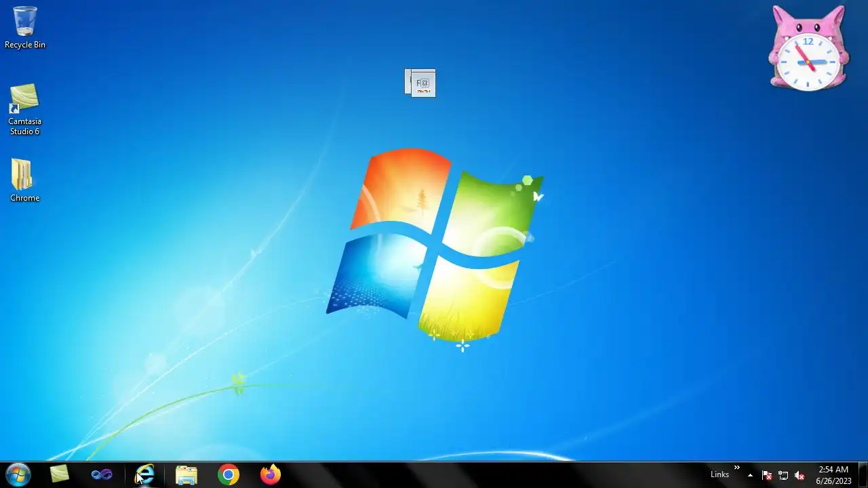868x488 pixels.
Task: Select the Recycle Bin desktop icon
Action: click(x=25, y=27)
